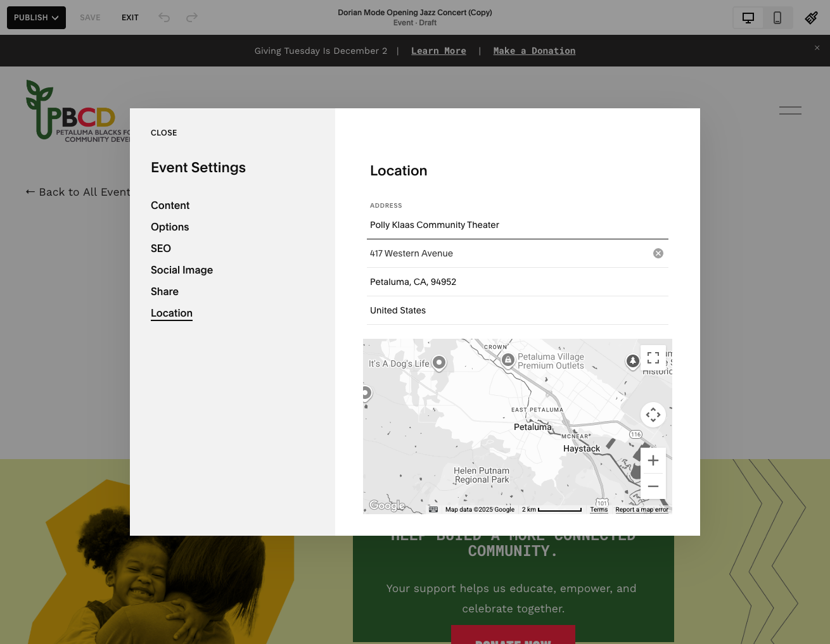Screen dimensions: 830x644
Task: Click the It's A Dog's Life marker
Action: pos(439,363)
